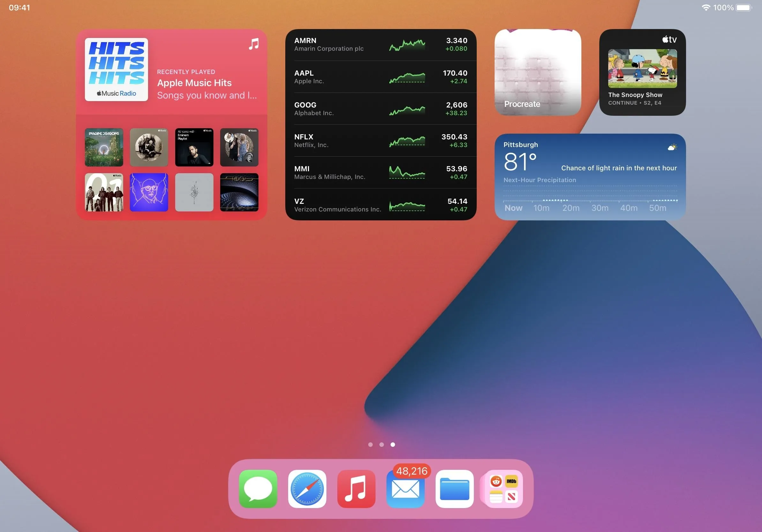Image resolution: width=762 pixels, height=532 pixels.
Task: Open the Procreate widget artwork
Action: [x=538, y=72]
